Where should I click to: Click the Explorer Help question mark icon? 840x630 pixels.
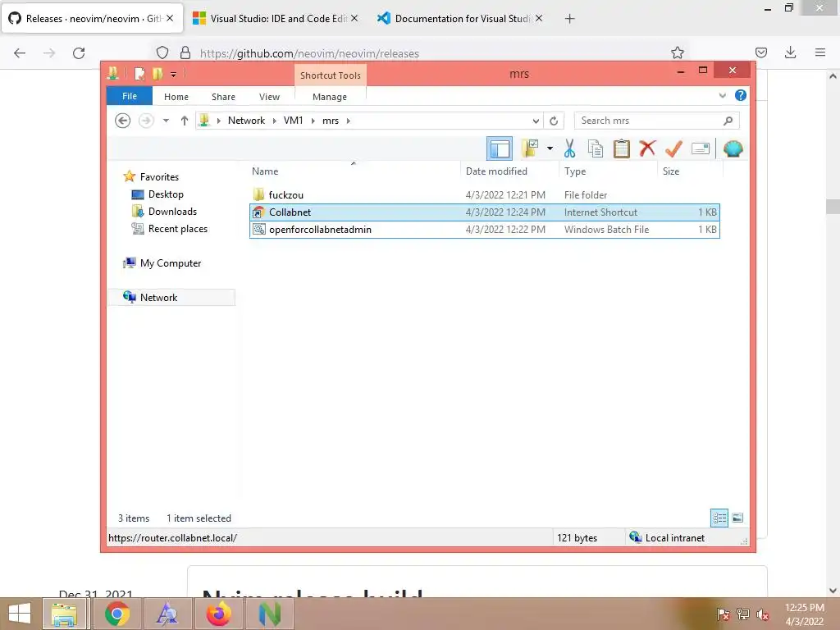click(x=741, y=95)
